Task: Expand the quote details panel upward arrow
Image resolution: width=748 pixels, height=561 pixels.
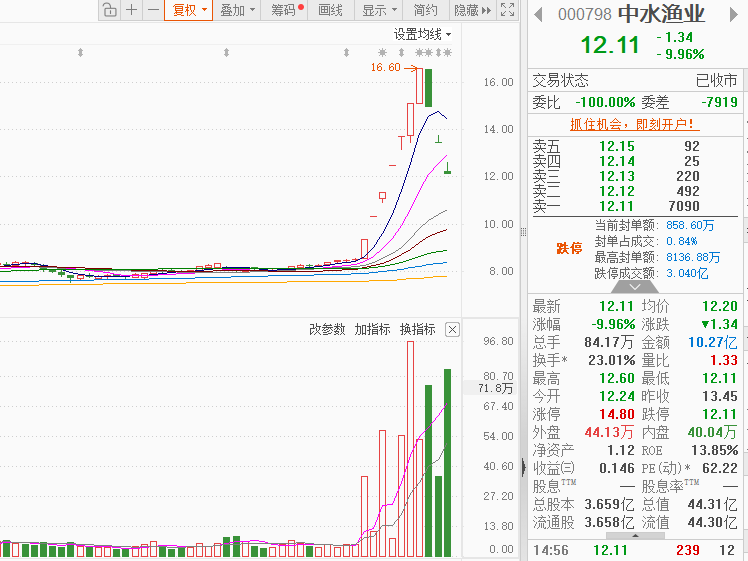Action: coord(635,536)
